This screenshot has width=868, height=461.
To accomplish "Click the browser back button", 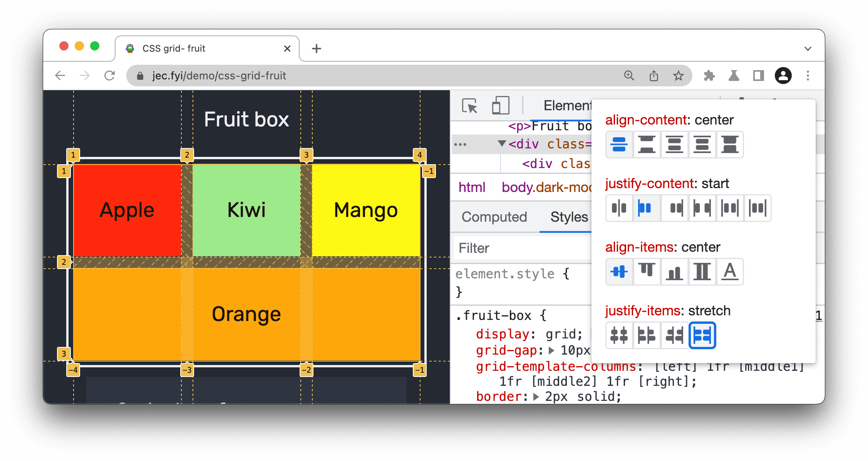I will pyautogui.click(x=62, y=75).
